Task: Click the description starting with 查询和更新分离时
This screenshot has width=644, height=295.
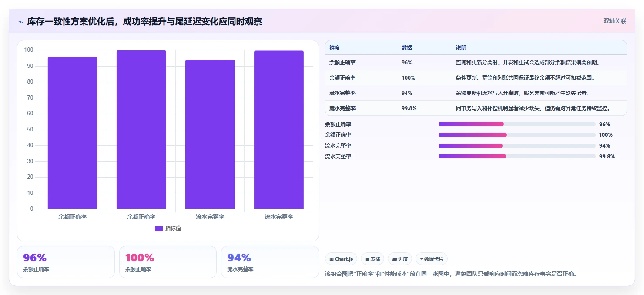Action: [527, 63]
